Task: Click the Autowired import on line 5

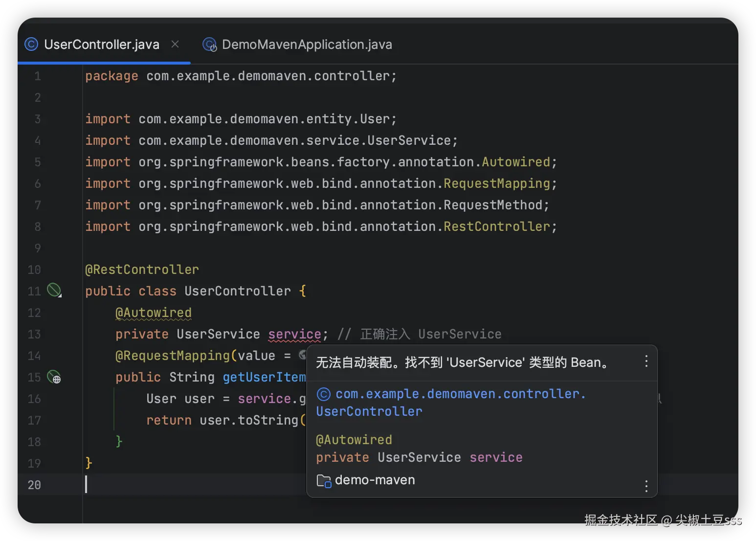Action: click(x=321, y=162)
